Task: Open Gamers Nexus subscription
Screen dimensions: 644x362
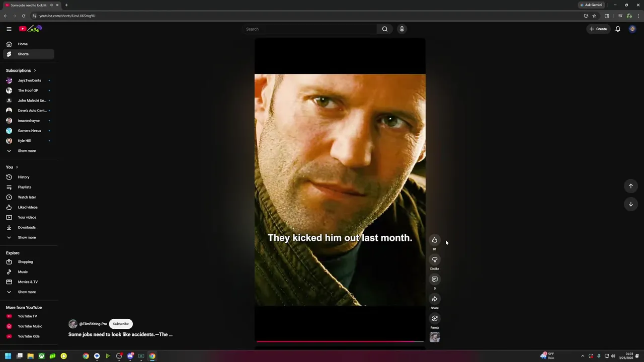Action: tap(29, 131)
